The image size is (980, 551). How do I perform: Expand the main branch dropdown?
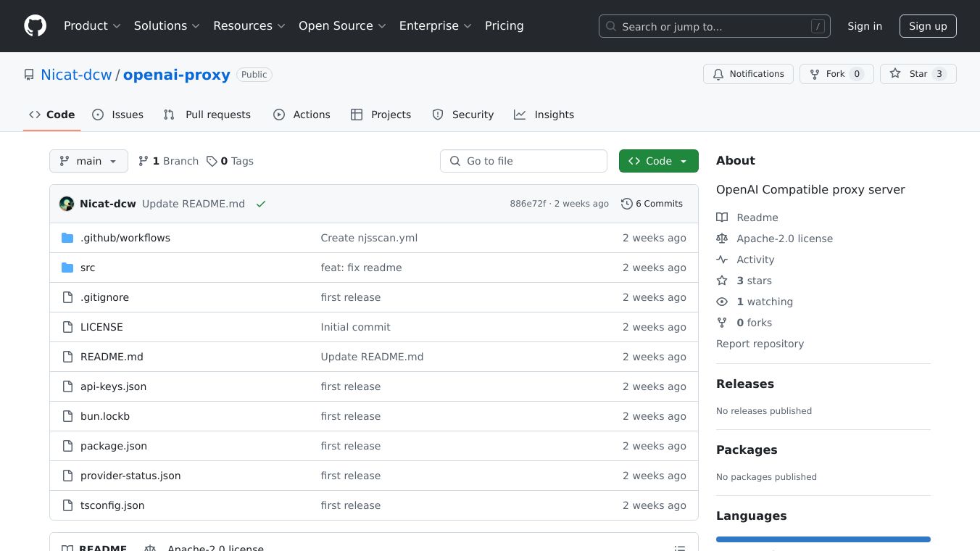click(x=88, y=161)
